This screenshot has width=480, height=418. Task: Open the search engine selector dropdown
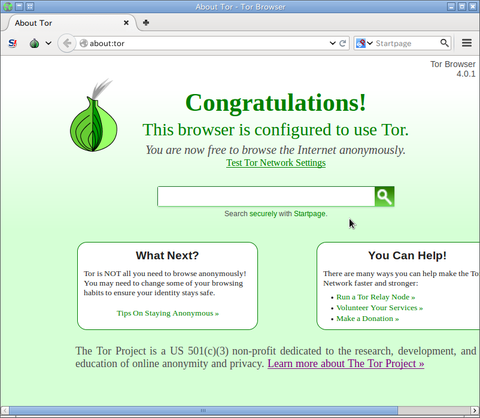pos(364,43)
